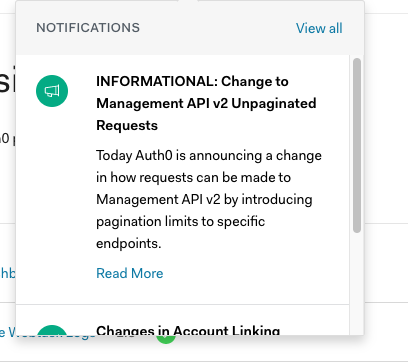Select the Changes in Account Linking notification
Viewport: 408px width, 362px height.
tap(188, 331)
